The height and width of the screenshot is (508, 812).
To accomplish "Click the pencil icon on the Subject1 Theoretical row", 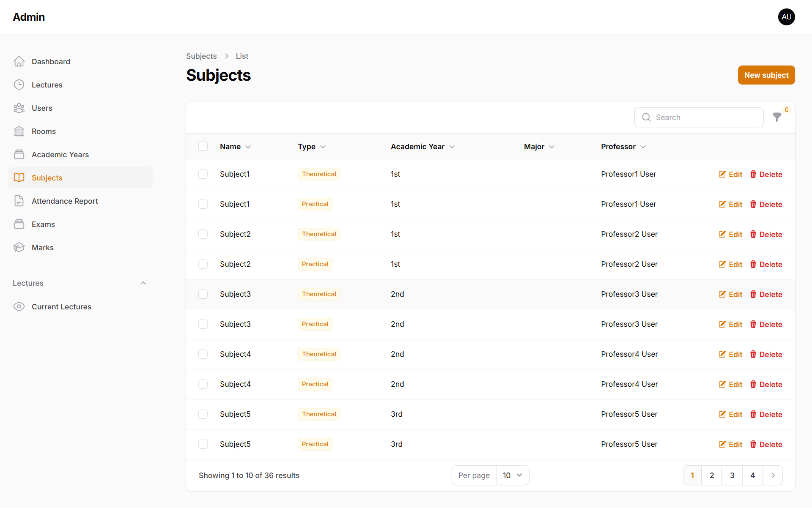I will pyautogui.click(x=722, y=174).
